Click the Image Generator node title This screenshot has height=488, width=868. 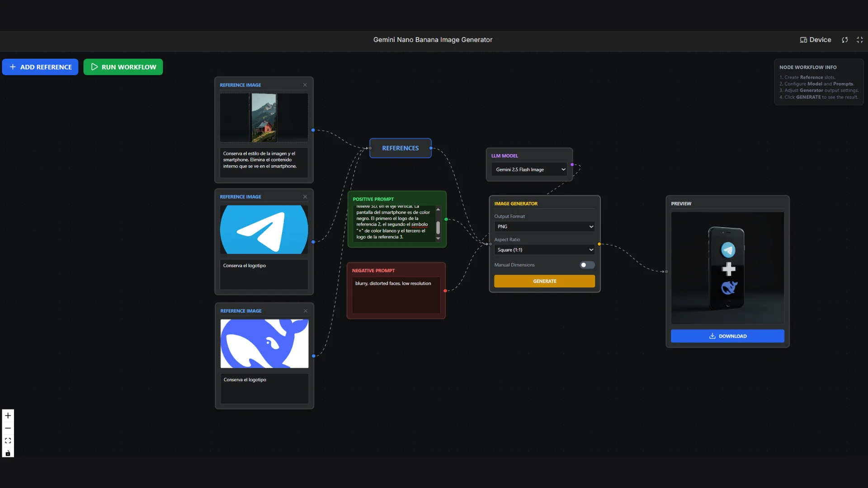[516, 204]
